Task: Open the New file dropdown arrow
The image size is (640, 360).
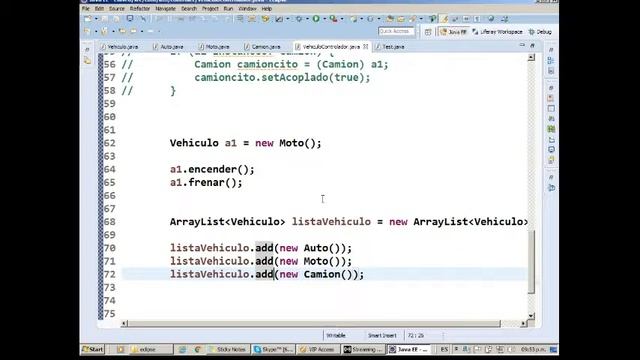Action: [x=96, y=19]
